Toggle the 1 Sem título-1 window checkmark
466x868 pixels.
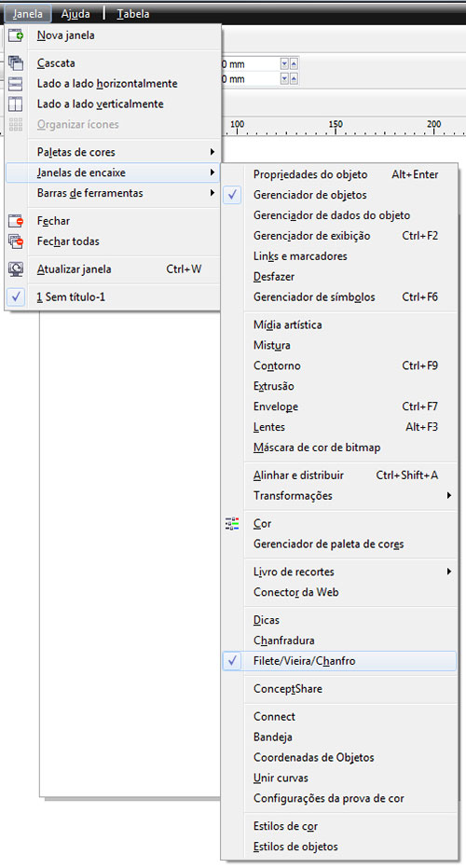(16, 297)
